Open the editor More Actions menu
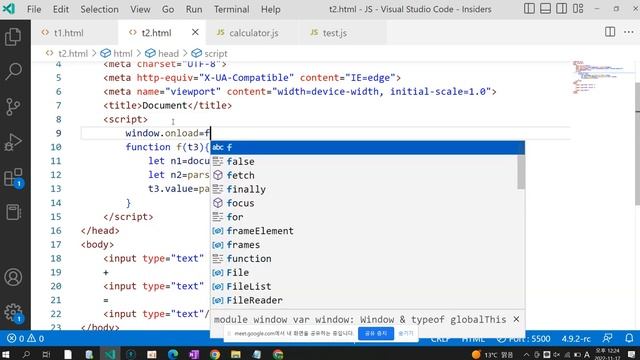 click(629, 32)
